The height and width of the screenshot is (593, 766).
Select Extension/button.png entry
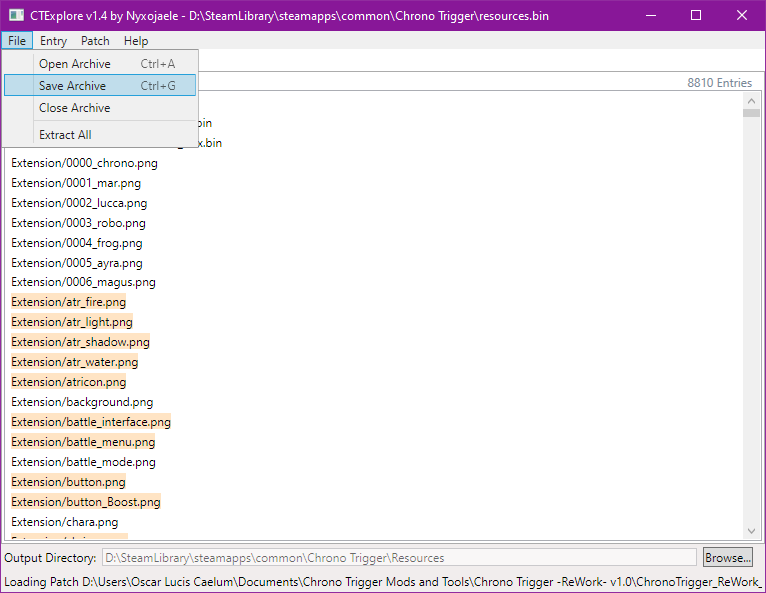point(68,482)
